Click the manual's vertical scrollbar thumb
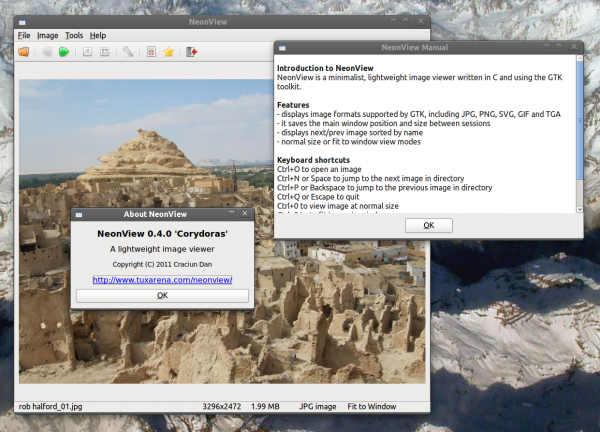 click(x=579, y=120)
